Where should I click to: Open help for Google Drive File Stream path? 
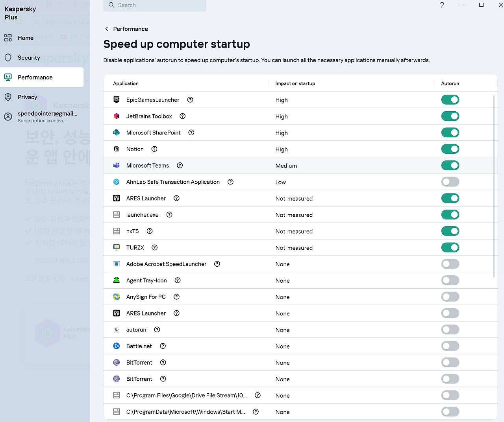(258, 395)
